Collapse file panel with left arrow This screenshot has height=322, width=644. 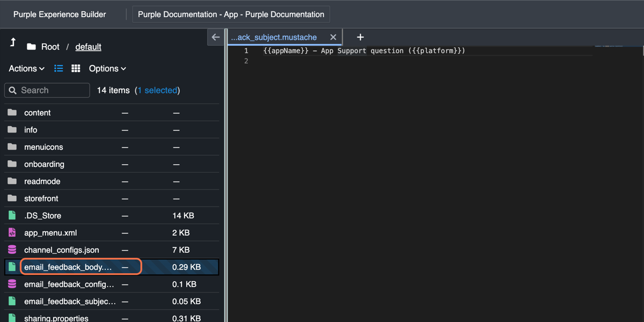pyautogui.click(x=215, y=37)
